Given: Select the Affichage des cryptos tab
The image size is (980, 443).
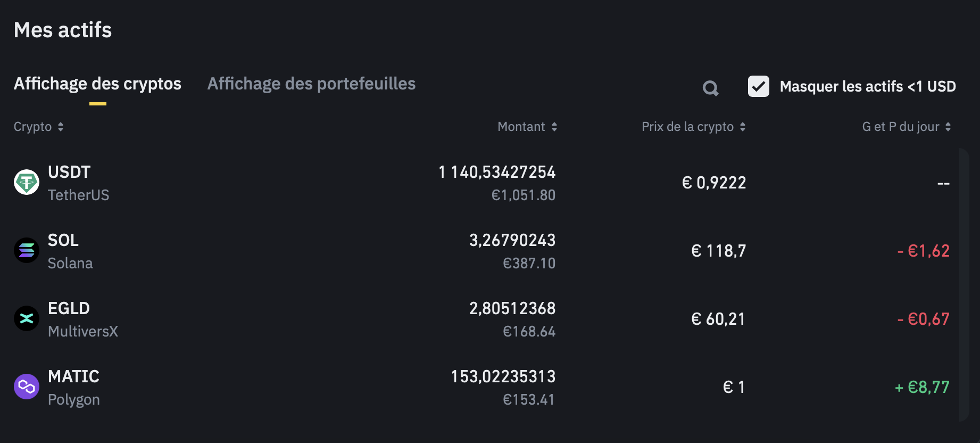Looking at the screenshot, I should 97,84.
